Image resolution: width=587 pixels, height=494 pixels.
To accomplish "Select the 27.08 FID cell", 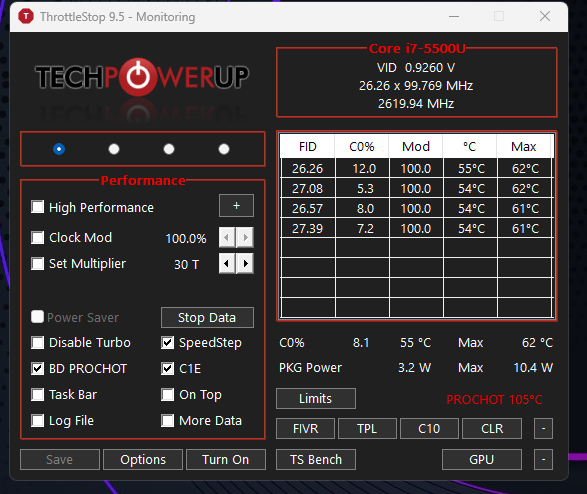I will click(x=308, y=188).
